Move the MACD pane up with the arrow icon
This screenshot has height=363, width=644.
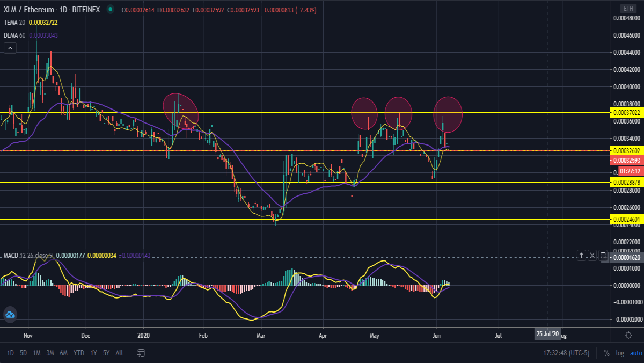click(x=581, y=256)
